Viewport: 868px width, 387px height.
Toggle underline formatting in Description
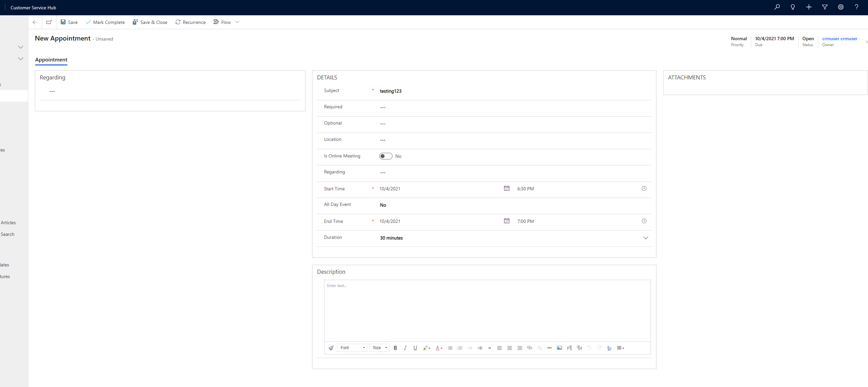(415, 347)
